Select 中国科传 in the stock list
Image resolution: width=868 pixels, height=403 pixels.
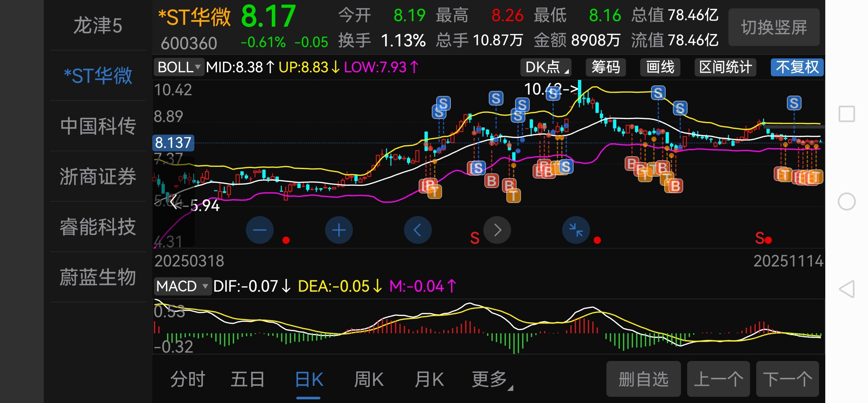[x=98, y=126]
